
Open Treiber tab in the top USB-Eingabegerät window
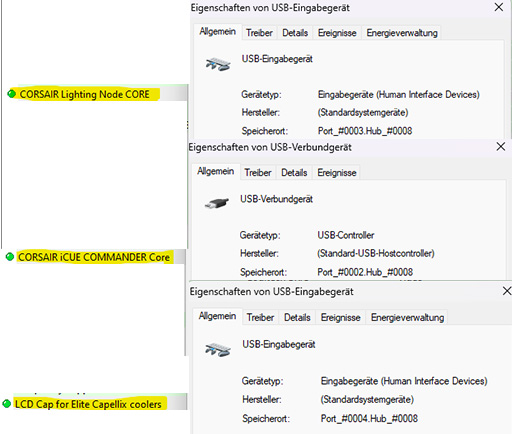click(x=259, y=33)
